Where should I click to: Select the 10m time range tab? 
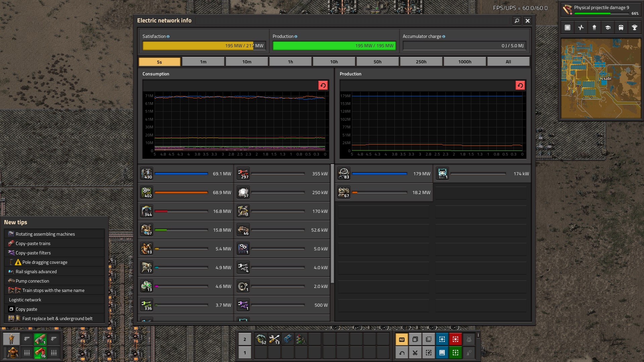pyautogui.click(x=247, y=62)
